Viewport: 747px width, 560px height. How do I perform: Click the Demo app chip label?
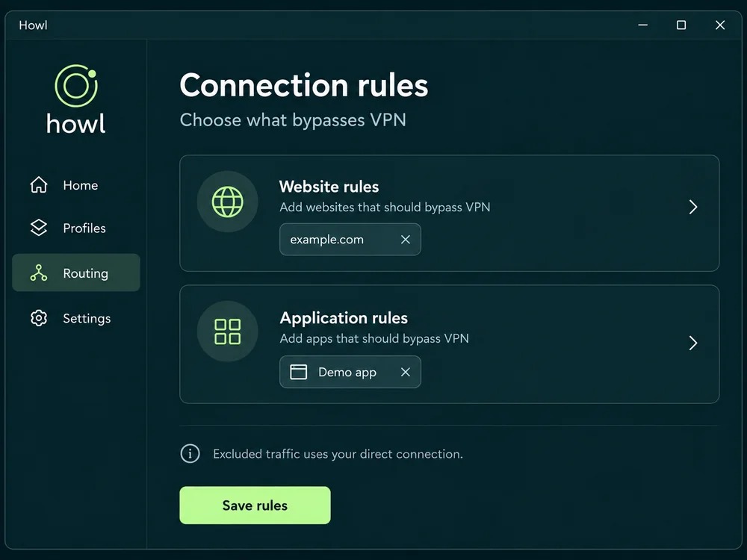pyautogui.click(x=347, y=373)
